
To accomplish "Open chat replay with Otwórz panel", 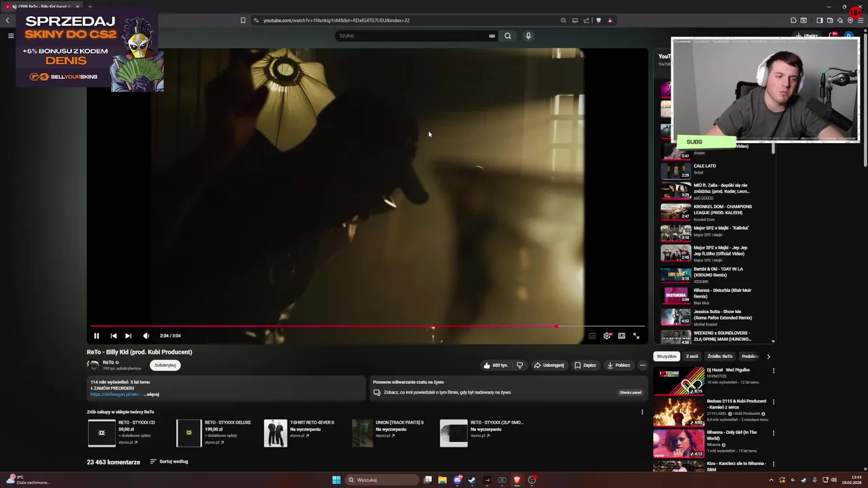I will tap(630, 392).
